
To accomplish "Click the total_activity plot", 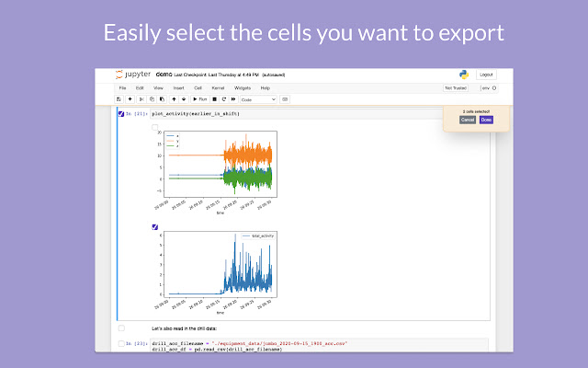I will (217, 271).
